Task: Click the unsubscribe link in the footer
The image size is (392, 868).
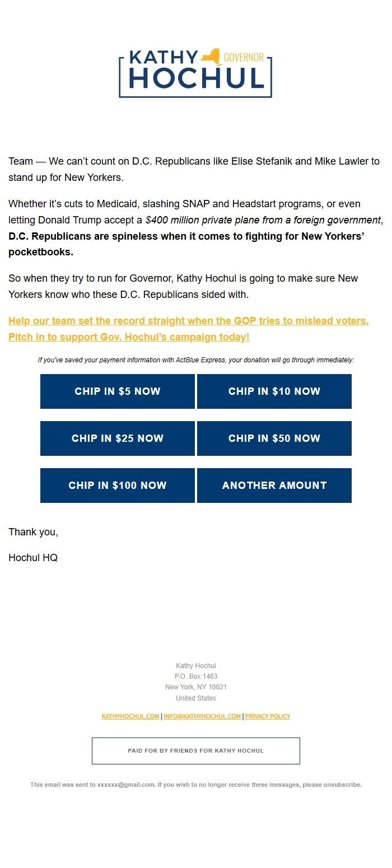Action: (x=342, y=785)
